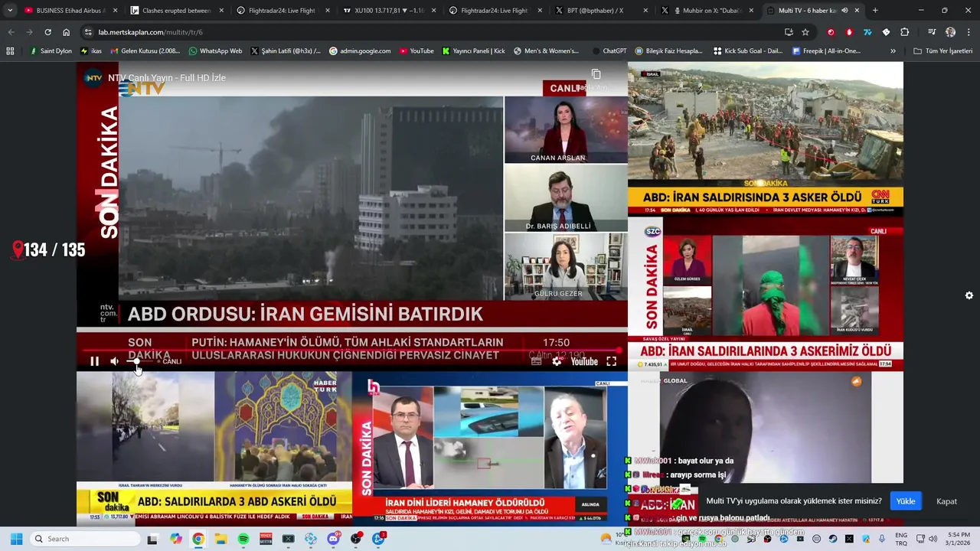Pause the NTV live video
Screen dimensions: 980x551
click(x=95, y=361)
